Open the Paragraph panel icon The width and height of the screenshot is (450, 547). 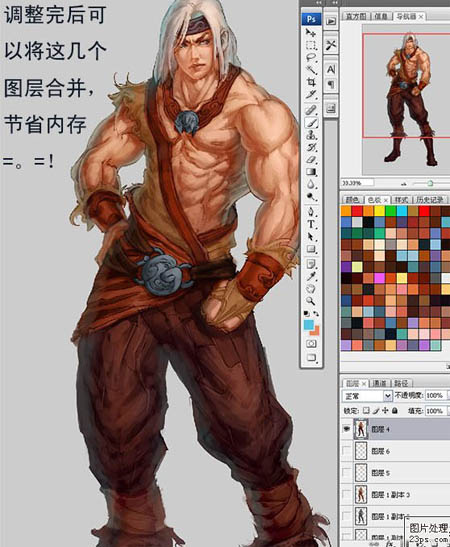coord(331,84)
